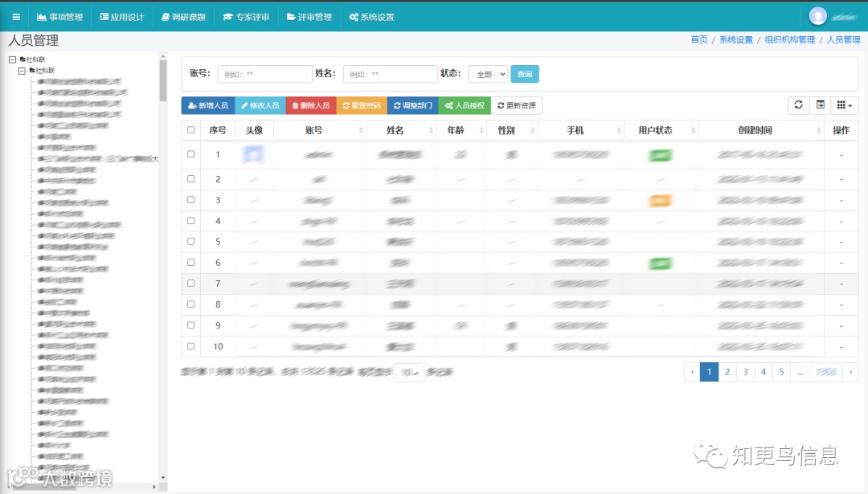Sort by the 性别 column header
The height and width of the screenshot is (494, 868).
[x=512, y=130]
